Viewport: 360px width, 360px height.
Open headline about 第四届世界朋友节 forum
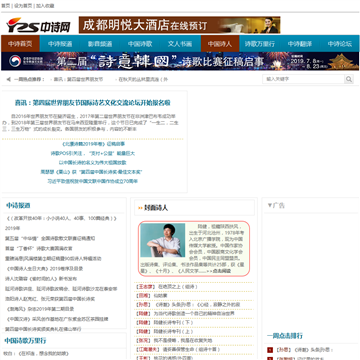(x=93, y=103)
